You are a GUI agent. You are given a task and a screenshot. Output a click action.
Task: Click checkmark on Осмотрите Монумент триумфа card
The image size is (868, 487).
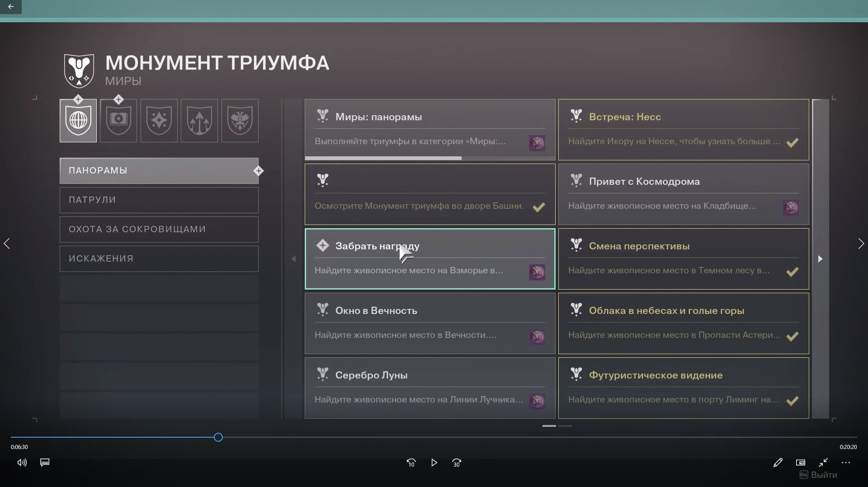538,207
